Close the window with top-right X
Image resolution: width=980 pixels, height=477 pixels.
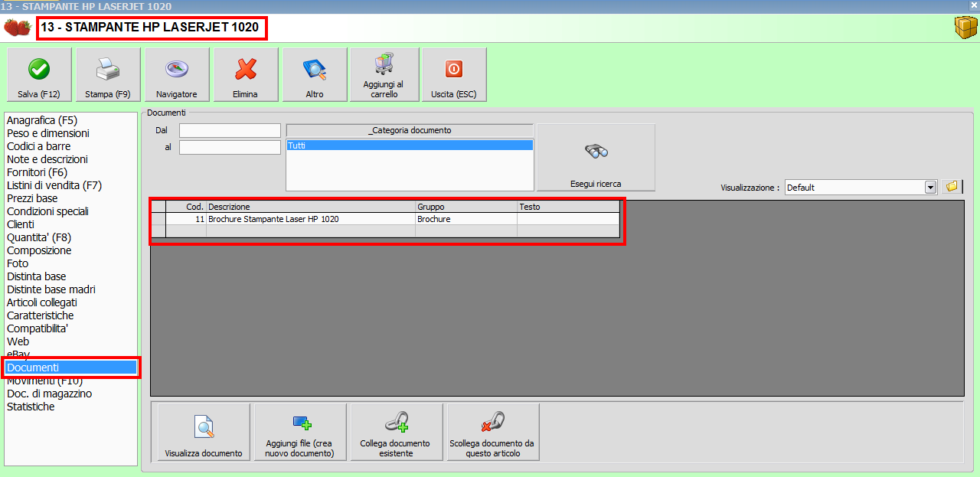click(x=974, y=5)
